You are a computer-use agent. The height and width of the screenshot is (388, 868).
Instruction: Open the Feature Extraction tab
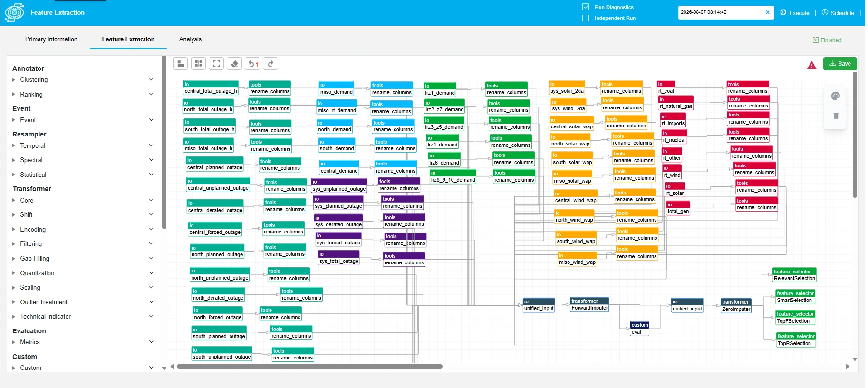coord(128,39)
